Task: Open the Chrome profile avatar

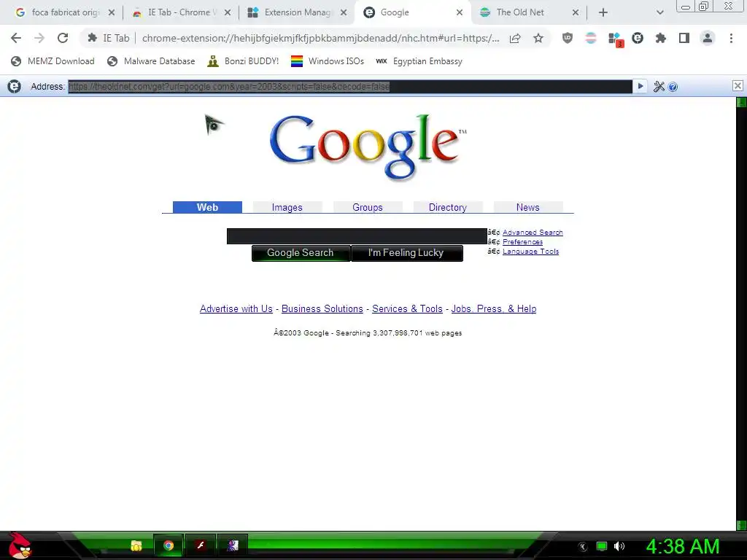Action: 708,38
